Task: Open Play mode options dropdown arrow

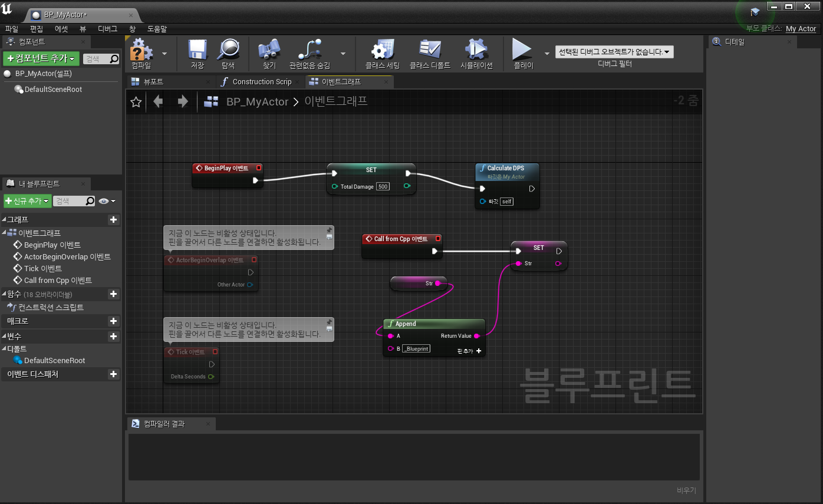Action: 547,53
